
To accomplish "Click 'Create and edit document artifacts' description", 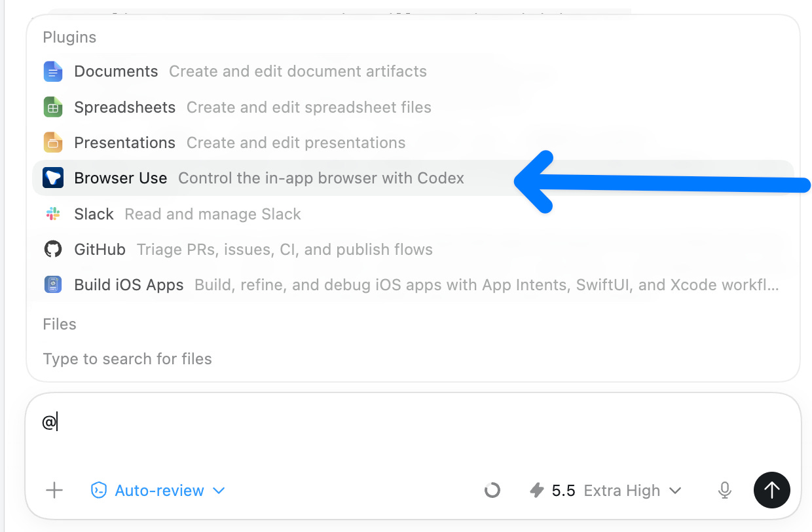I will [298, 71].
